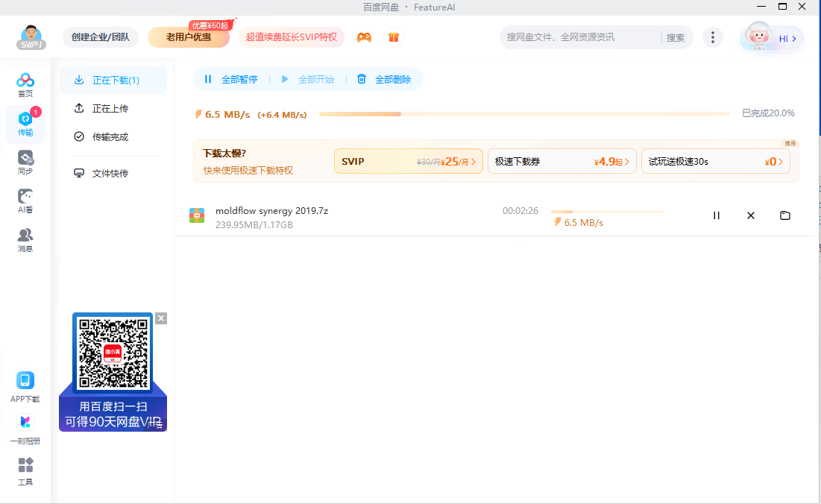Viewport: 821px width, 504px height.
Task: Open the three-dot more options menu
Action: 713,37
